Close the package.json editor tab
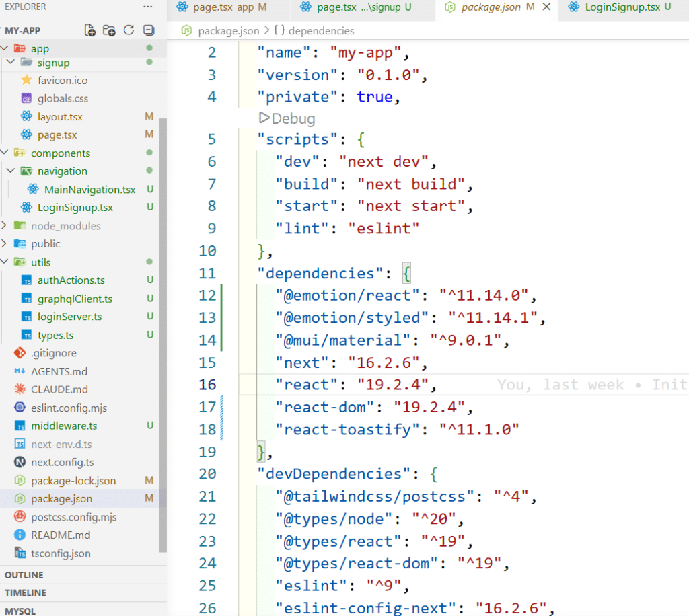689x616 pixels. (546, 7)
